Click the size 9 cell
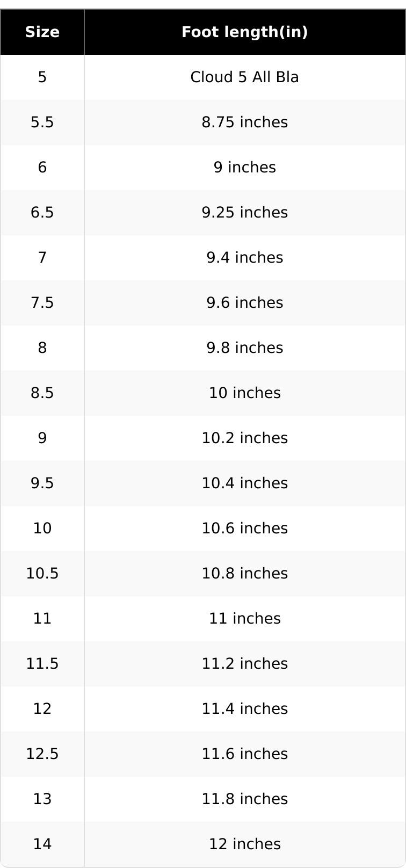 (42, 438)
